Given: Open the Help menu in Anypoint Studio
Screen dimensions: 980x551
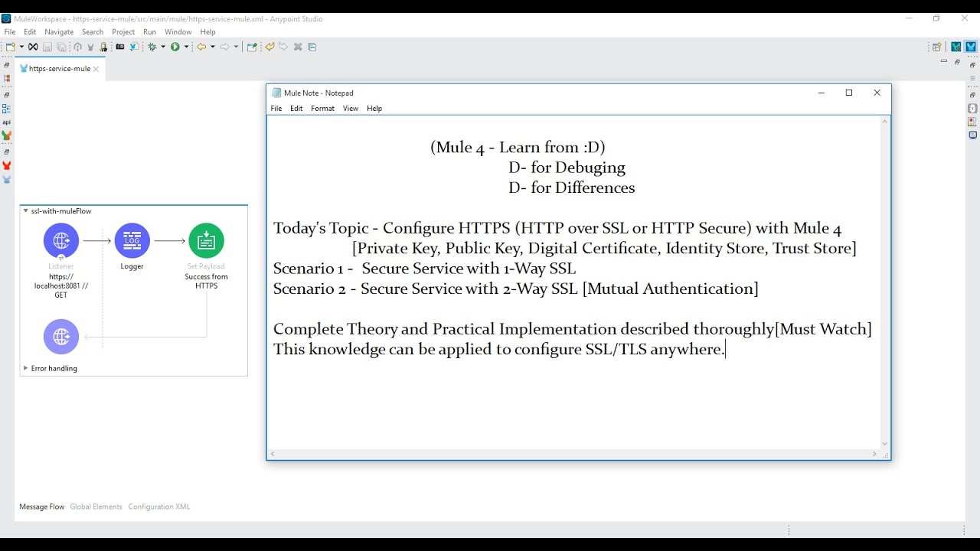Looking at the screenshot, I should coord(207,32).
